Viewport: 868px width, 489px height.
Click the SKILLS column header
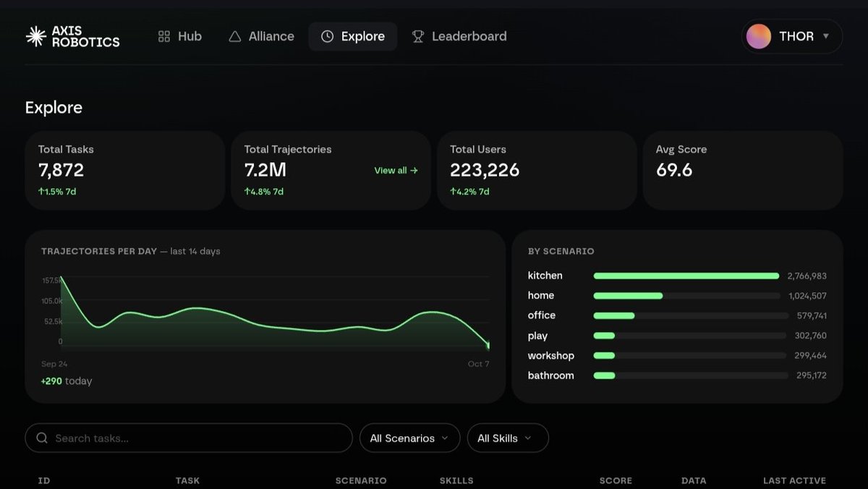pos(456,480)
